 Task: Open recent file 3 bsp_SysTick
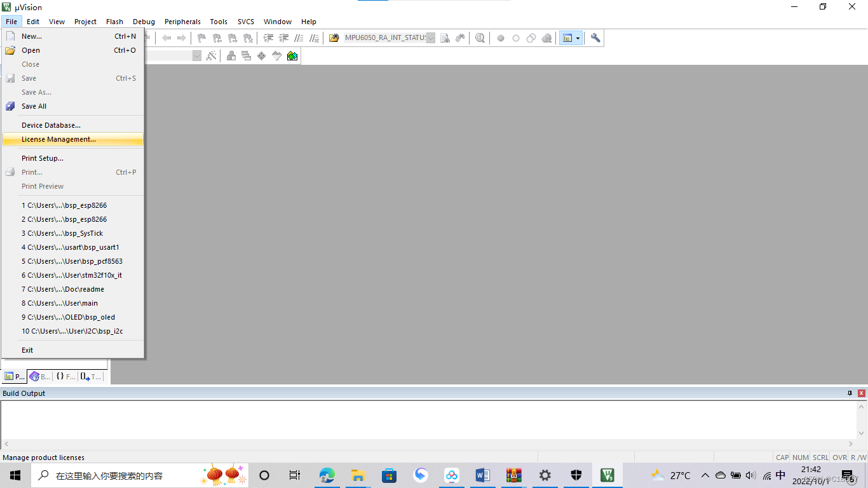pyautogui.click(x=73, y=233)
